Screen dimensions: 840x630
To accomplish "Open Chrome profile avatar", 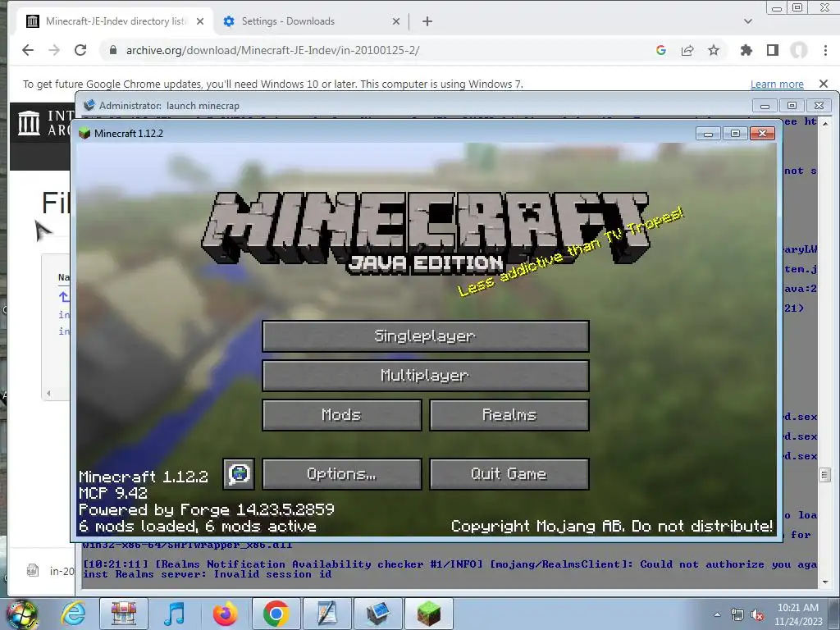I will click(x=799, y=50).
